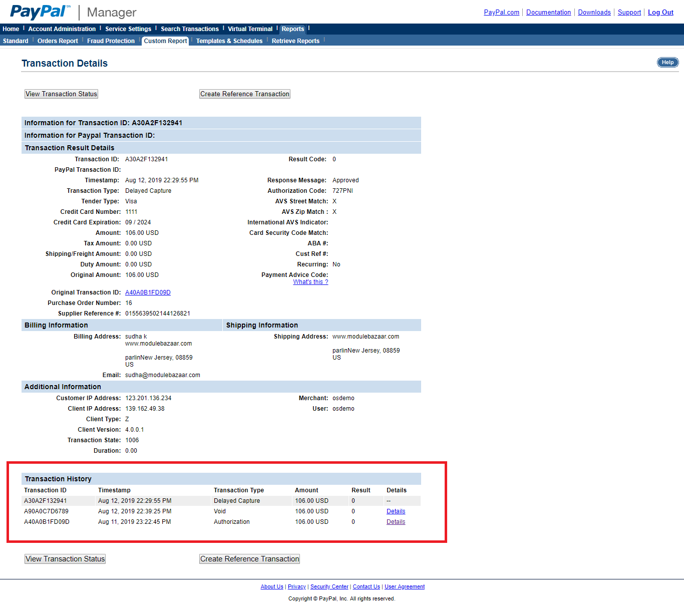
Task: Click Delayed Capture in transaction history
Action: (x=237, y=501)
